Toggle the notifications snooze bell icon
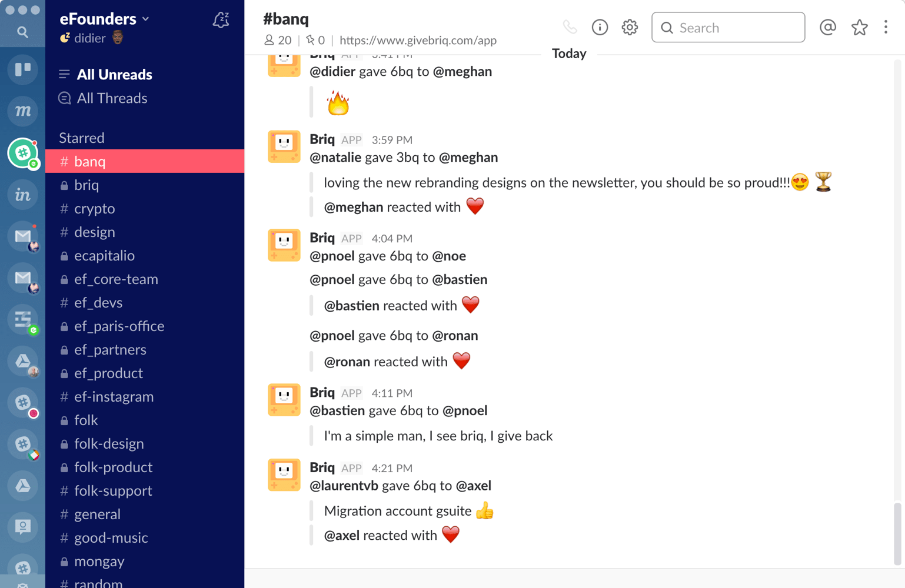Screen dimensions: 905x588 tap(221, 20)
